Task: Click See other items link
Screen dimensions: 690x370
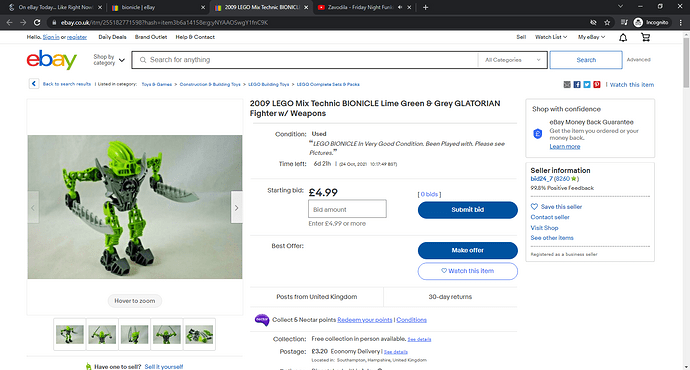Action: coord(552,238)
